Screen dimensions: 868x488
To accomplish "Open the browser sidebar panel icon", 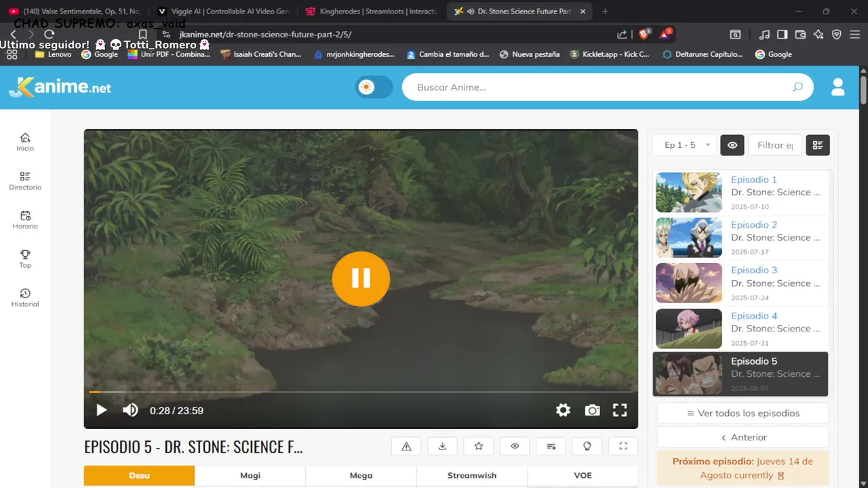I will tap(782, 35).
